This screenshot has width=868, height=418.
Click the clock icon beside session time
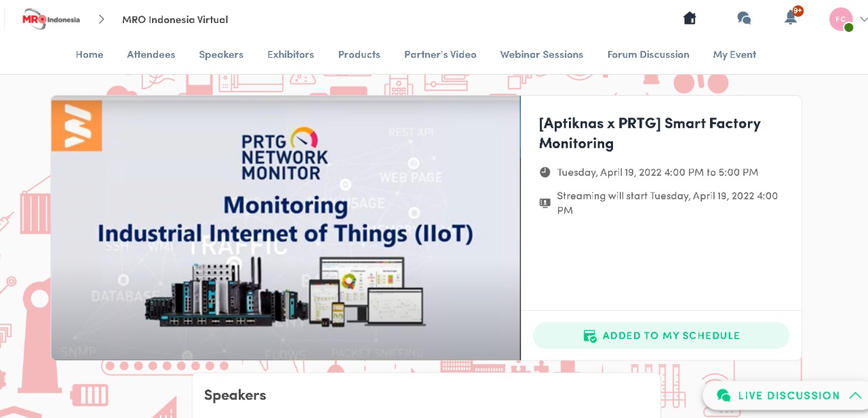545,172
